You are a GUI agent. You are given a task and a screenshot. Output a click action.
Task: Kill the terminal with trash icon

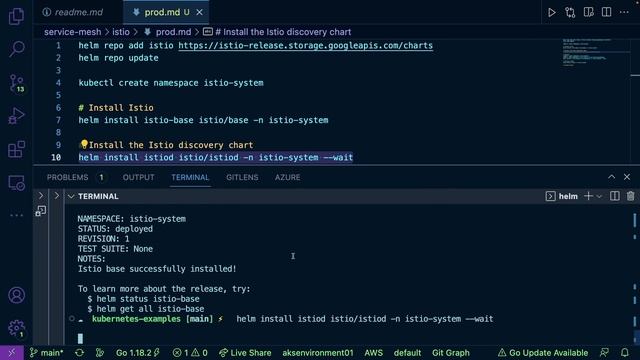[631, 196]
